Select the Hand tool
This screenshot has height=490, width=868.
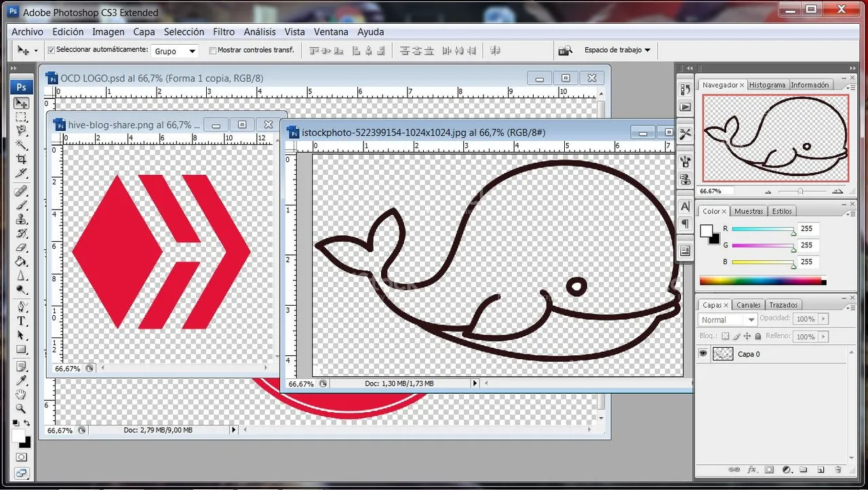click(x=22, y=394)
